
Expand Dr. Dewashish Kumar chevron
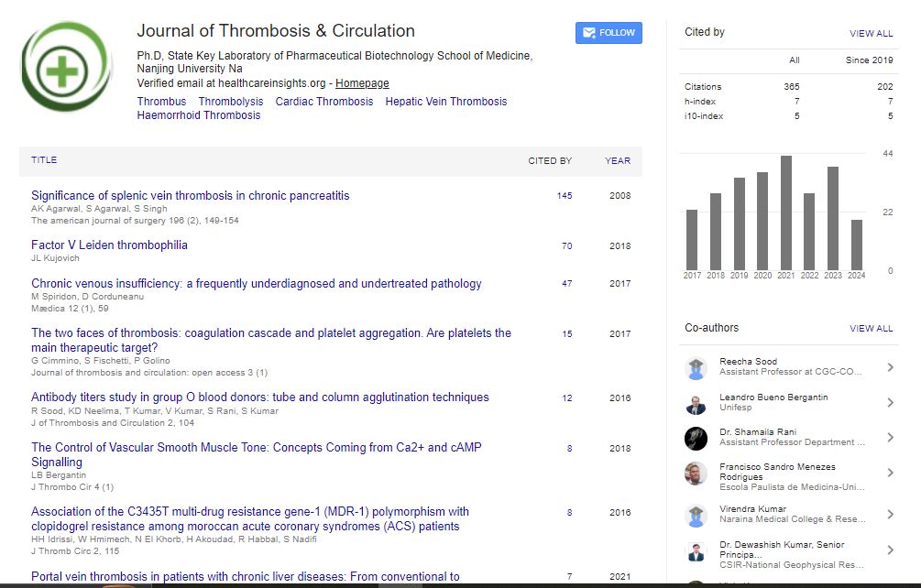pyautogui.click(x=891, y=550)
